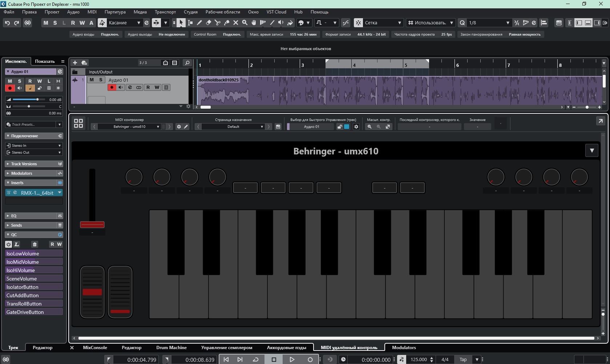Toggle global Mute M button in toolbar
The image size is (610, 364).
point(45,23)
